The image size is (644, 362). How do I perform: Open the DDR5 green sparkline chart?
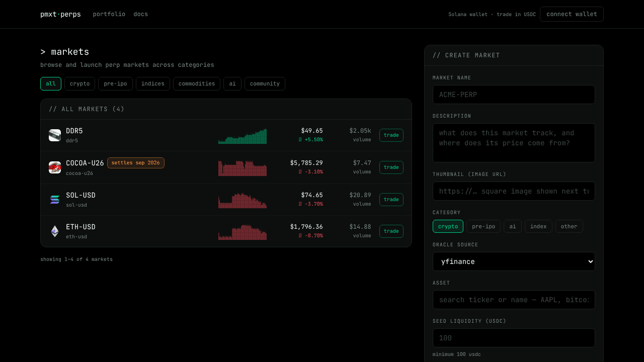click(243, 136)
